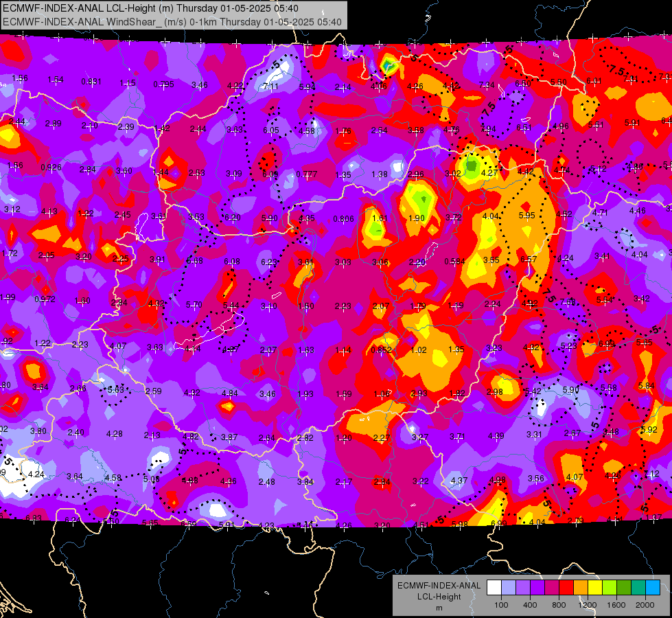Click the wind shear value 0.584

tap(454, 262)
